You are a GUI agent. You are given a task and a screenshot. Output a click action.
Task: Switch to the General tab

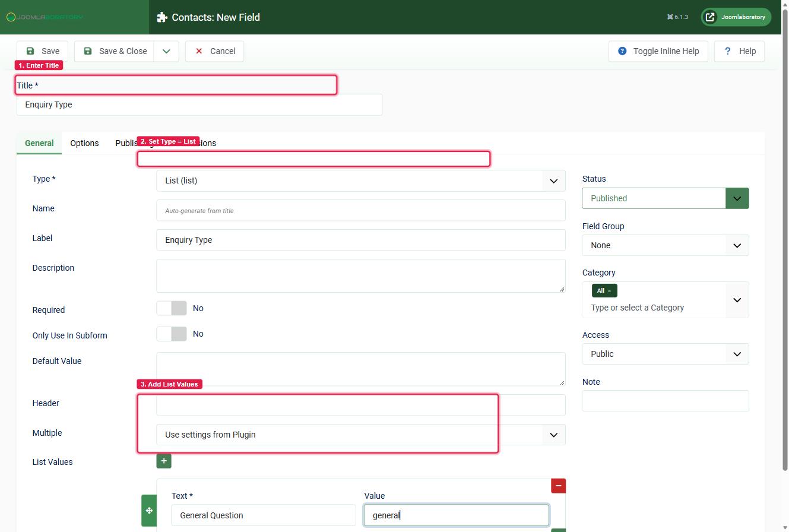(x=39, y=143)
